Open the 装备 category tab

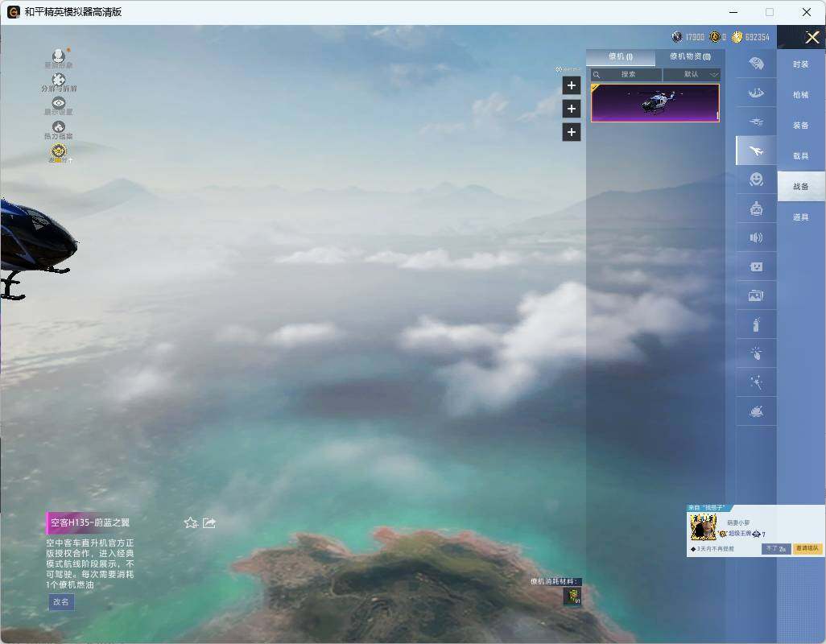click(801, 126)
